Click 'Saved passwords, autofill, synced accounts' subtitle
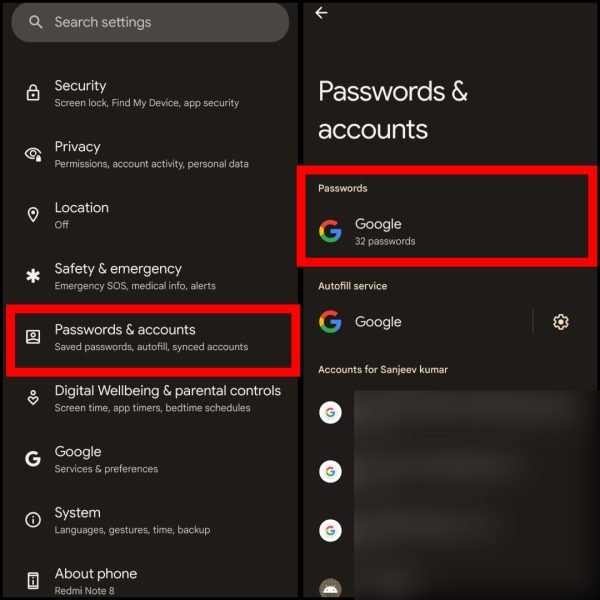This screenshot has width=600, height=600. [x=151, y=347]
